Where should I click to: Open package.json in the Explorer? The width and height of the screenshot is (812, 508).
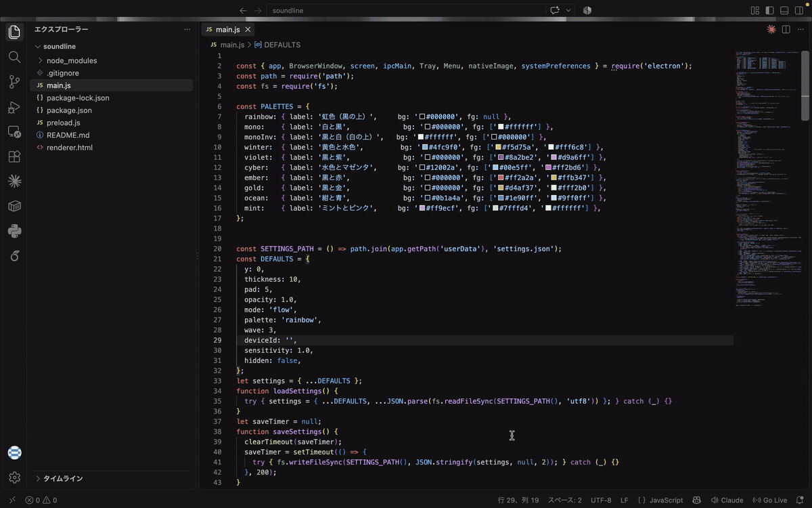(x=69, y=110)
